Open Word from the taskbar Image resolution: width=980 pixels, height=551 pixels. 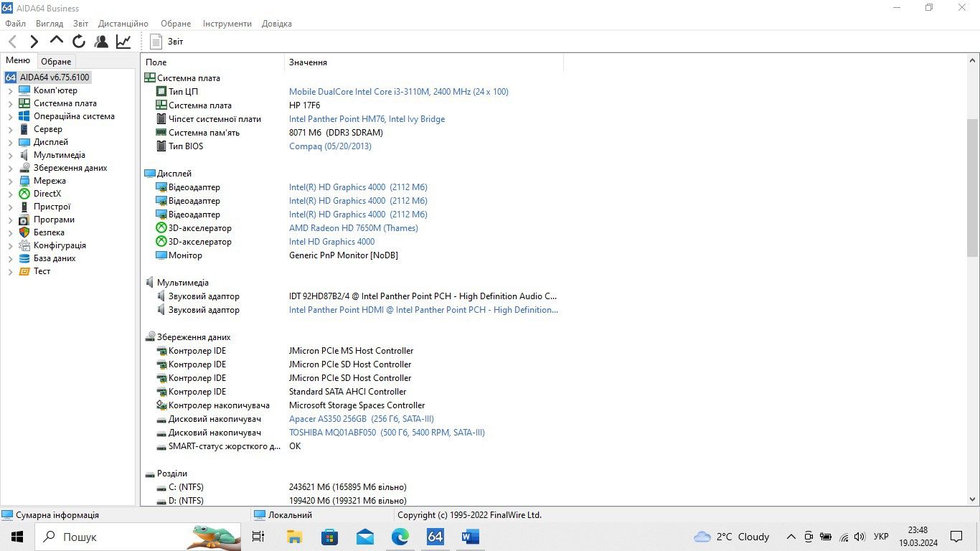pos(471,537)
